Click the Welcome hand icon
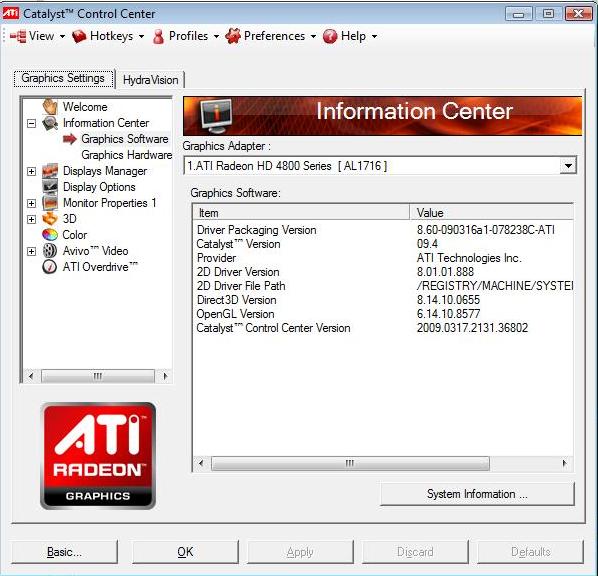Viewport: 598px width, 576px height. pyautogui.click(x=50, y=106)
